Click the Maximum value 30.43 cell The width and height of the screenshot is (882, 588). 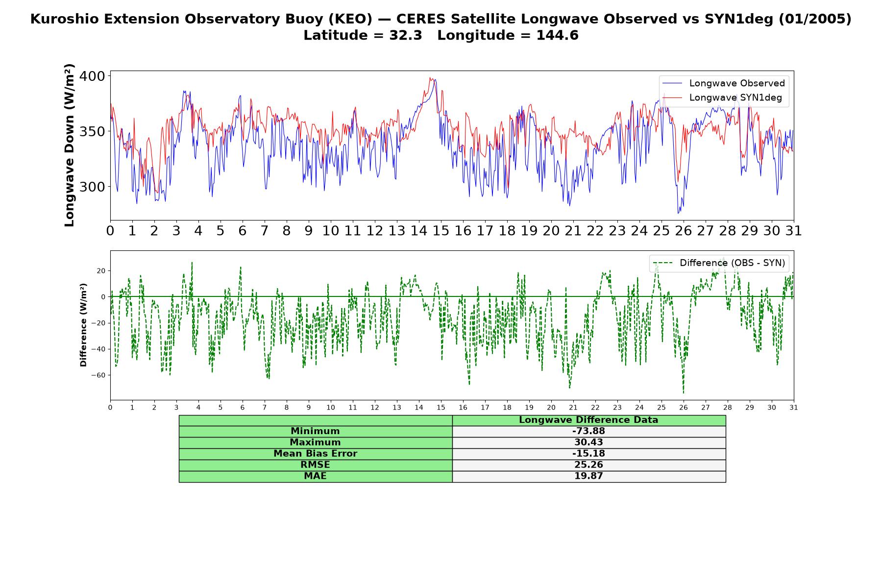(589, 442)
